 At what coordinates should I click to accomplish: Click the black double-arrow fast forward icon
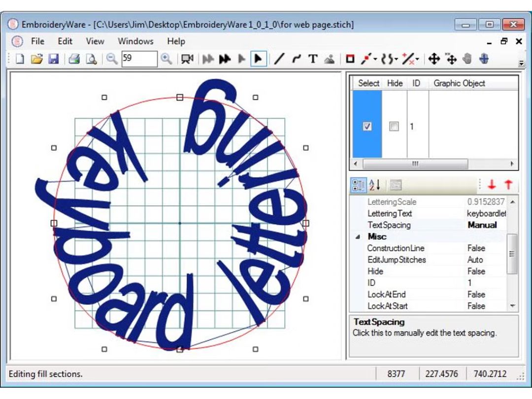(225, 59)
